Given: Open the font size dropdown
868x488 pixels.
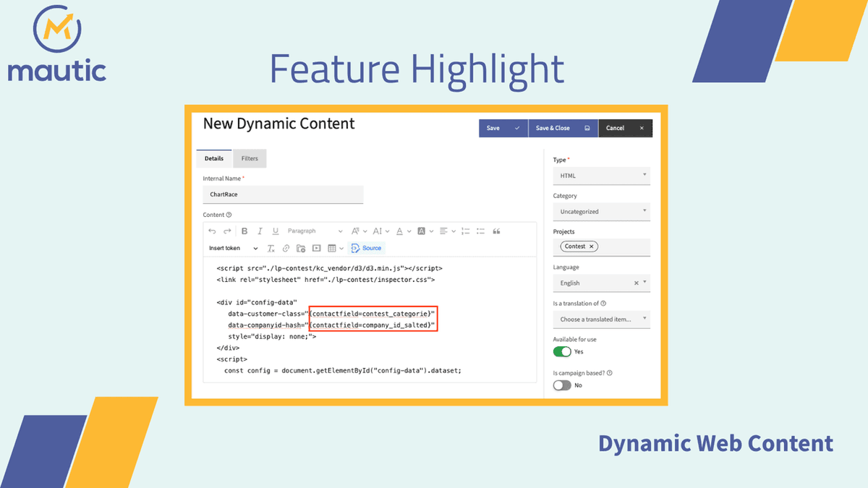Looking at the screenshot, I should pos(381,231).
